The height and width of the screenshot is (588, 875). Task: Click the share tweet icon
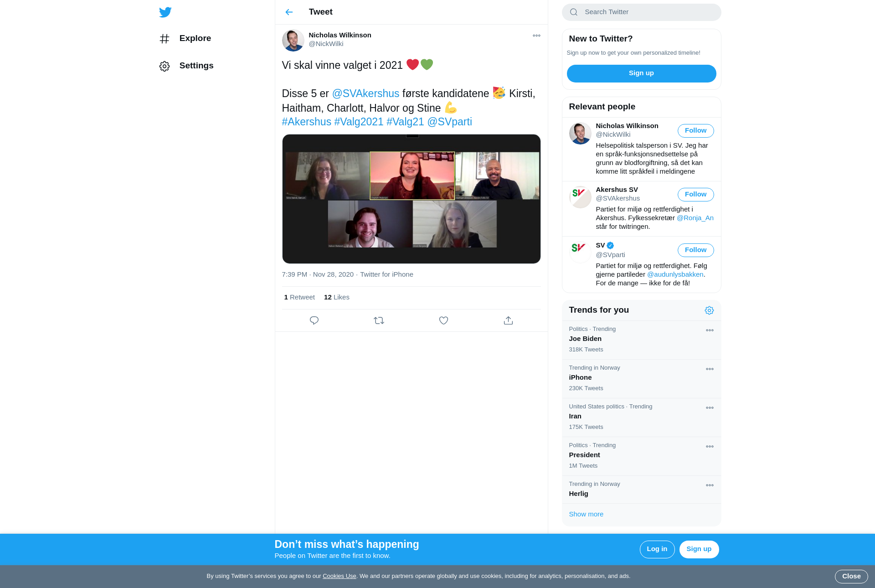pos(508,320)
